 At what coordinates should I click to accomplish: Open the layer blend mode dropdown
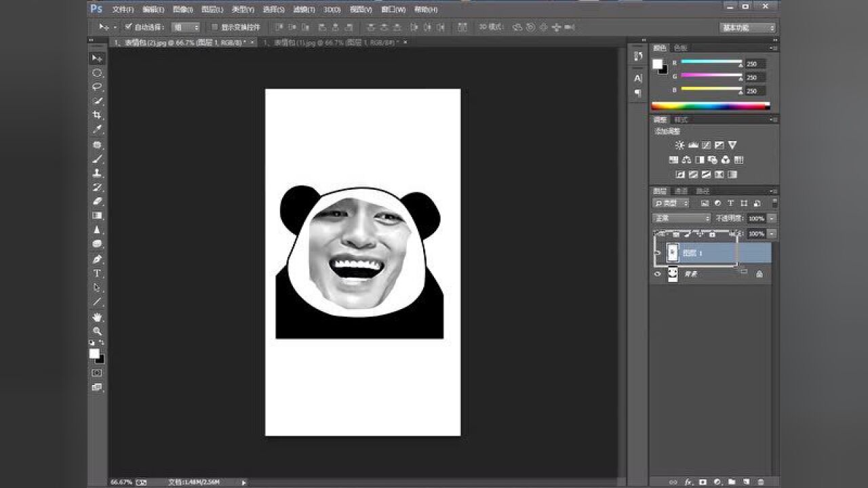tap(682, 218)
